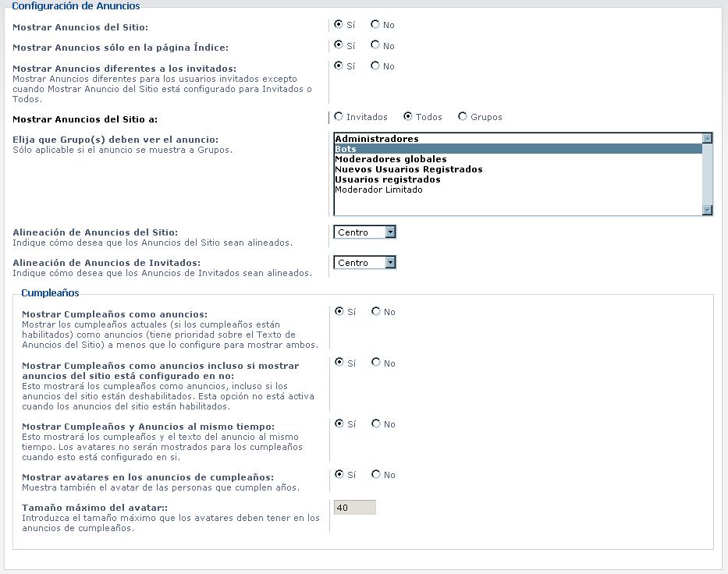Select the "Invitados" radio option
Screen dimensions: 728x574
coord(337,116)
